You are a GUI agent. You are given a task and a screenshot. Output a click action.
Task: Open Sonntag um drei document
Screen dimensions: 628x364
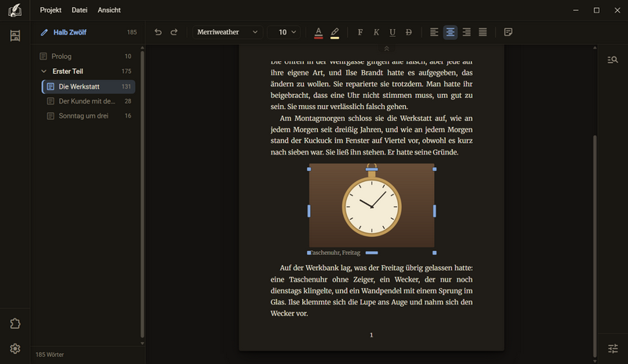pos(89,116)
